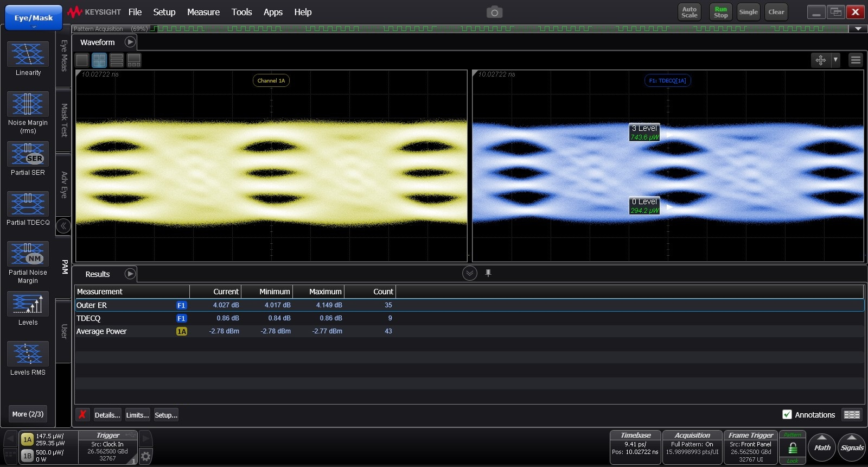Viewport: 868px width, 467px height.
Task: Click the Pattern Lock icon
Action: [793, 448]
